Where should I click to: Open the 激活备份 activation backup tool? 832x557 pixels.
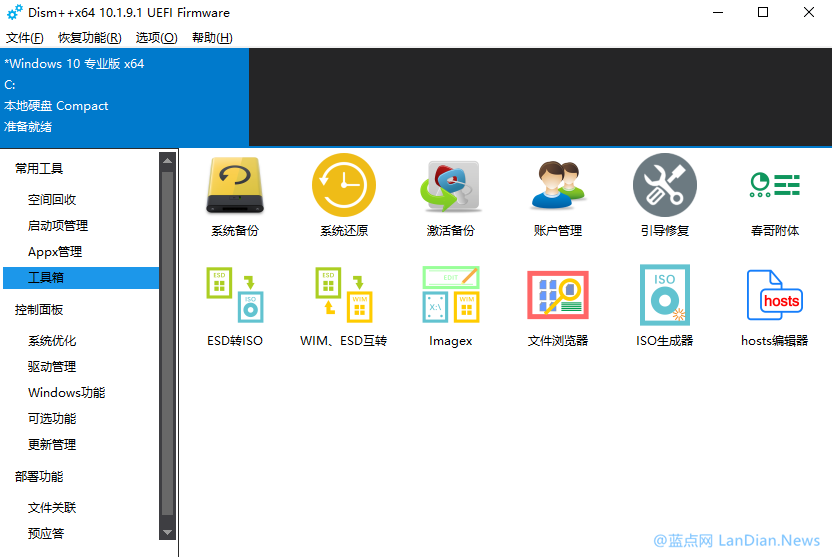(450, 196)
